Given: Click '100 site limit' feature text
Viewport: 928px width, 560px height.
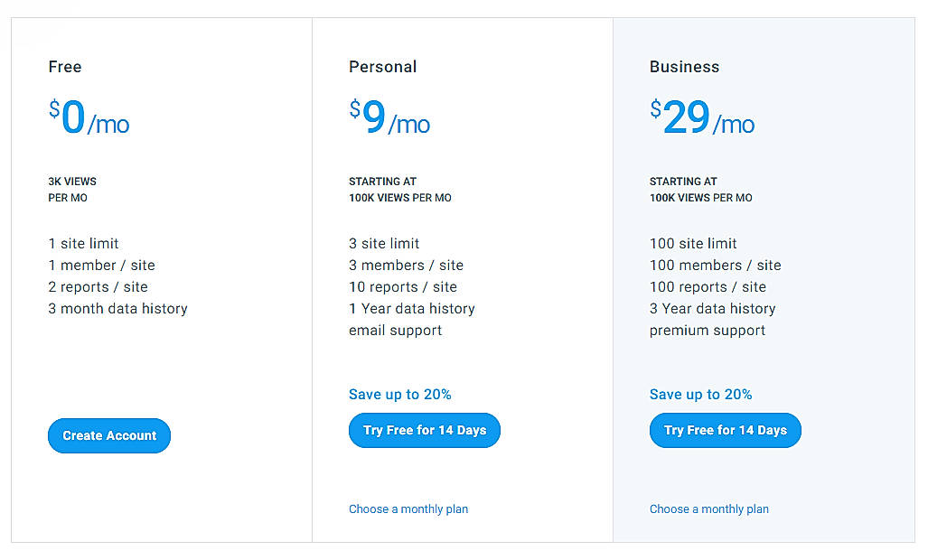Looking at the screenshot, I should pos(693,244).
